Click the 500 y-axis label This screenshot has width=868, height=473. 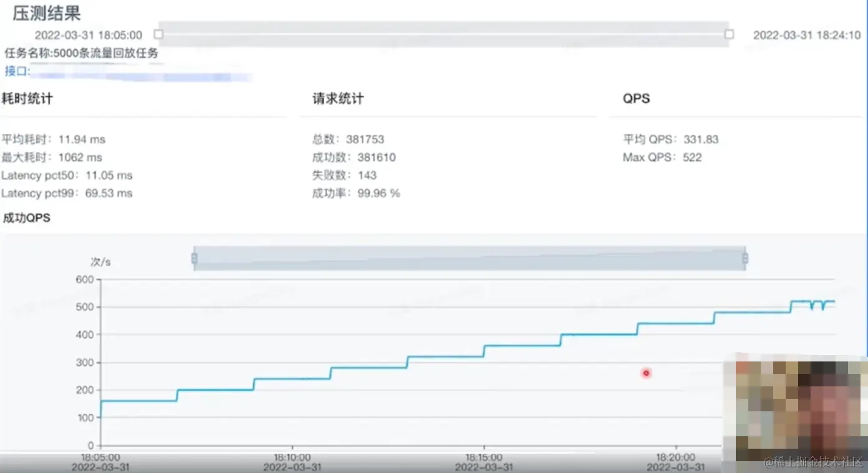tap(85, 307)
